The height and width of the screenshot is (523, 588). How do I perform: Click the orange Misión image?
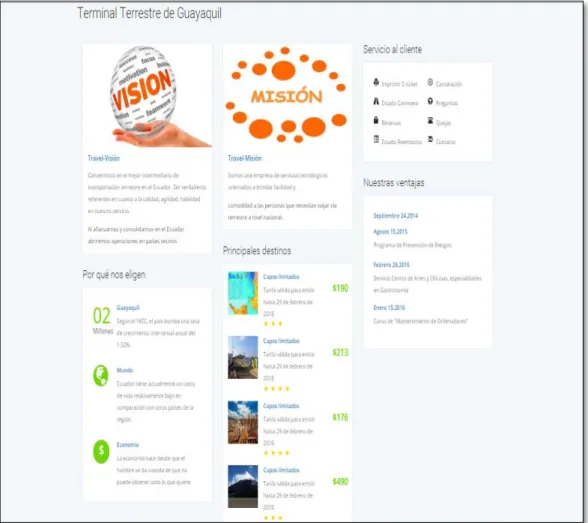[x=287, y=96]
